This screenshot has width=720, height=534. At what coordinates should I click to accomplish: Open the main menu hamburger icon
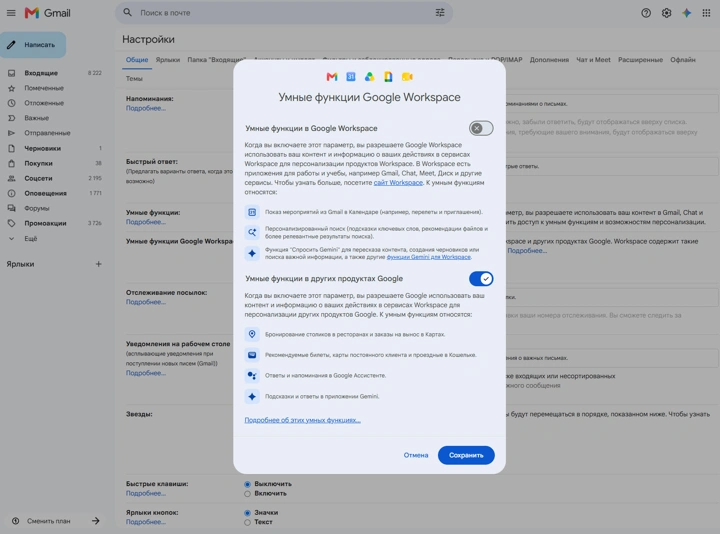(x=11, y=13)
